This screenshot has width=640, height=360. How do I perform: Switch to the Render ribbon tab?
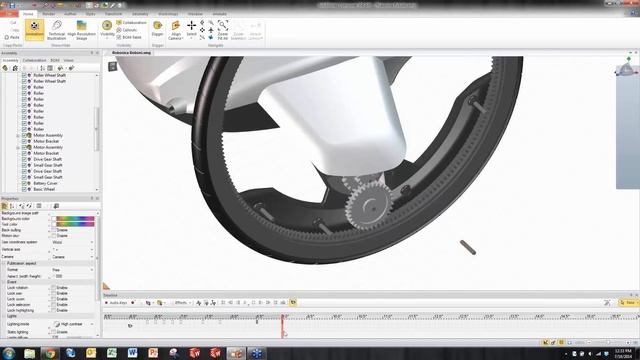[49, 14]
